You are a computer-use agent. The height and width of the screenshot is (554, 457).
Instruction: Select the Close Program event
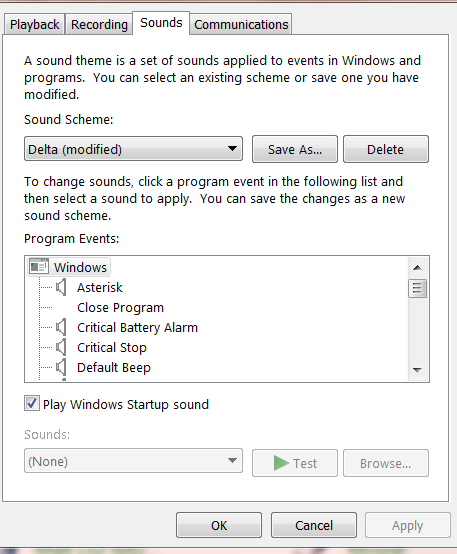pyautogui.click(x=121, y=307)
